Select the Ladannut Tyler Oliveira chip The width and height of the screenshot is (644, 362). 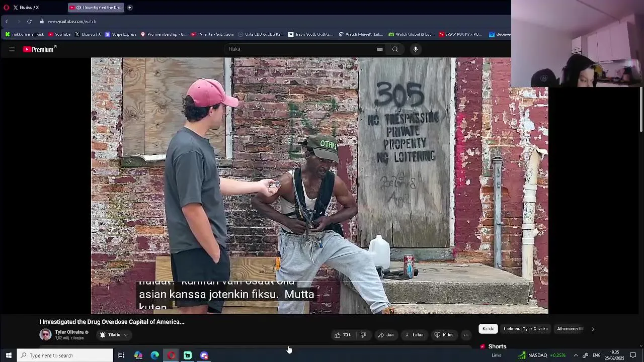[525, 329]
